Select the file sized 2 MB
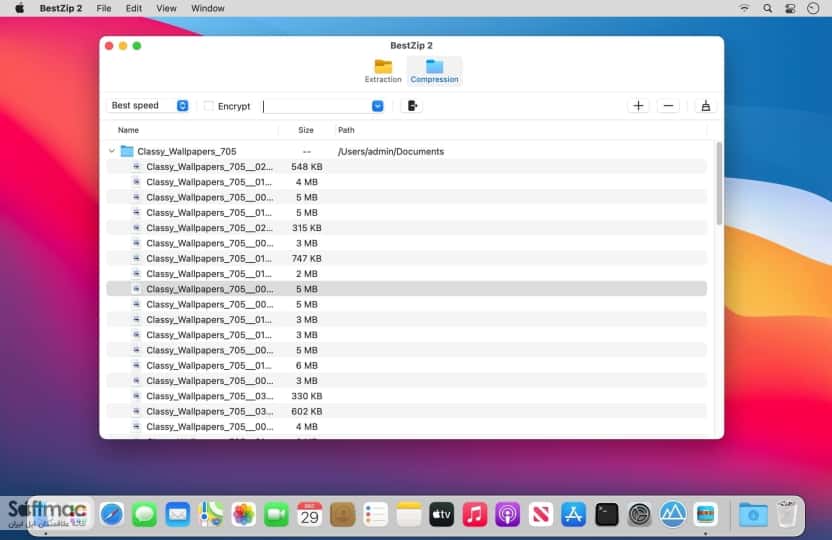 [x=406, y=274]
